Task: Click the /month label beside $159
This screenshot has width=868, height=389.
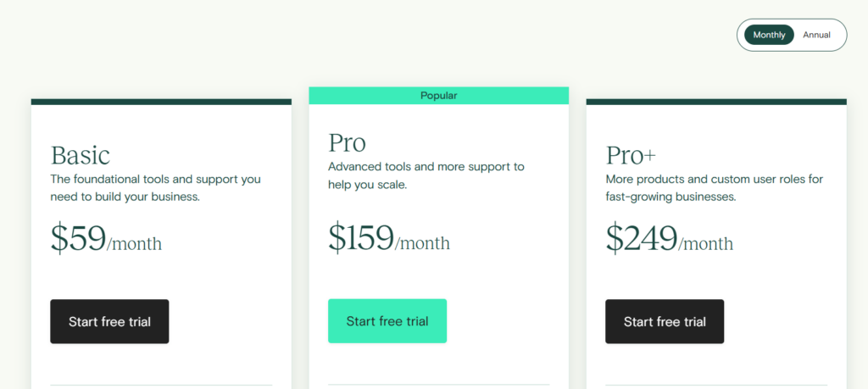Action: click(x=422, y=244)
